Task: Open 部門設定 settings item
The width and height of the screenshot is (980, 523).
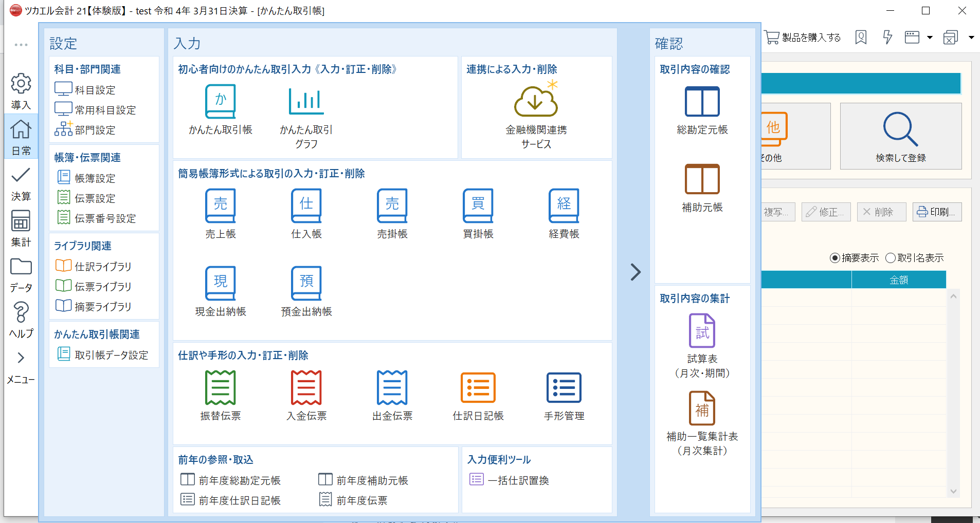Action: (x=85, y=129)
